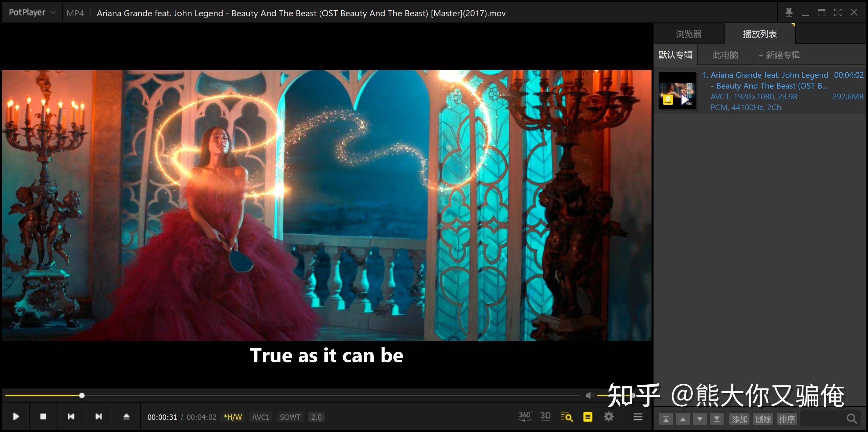Skip to the next track
The image size is (868, 432).
pos(98,416)
